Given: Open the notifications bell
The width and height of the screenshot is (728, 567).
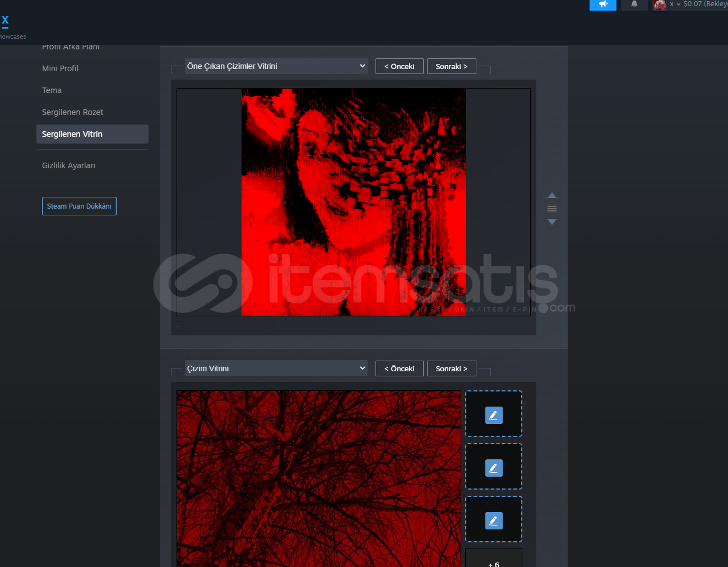Looking at the screenshot, I should (x=634, y=4).
